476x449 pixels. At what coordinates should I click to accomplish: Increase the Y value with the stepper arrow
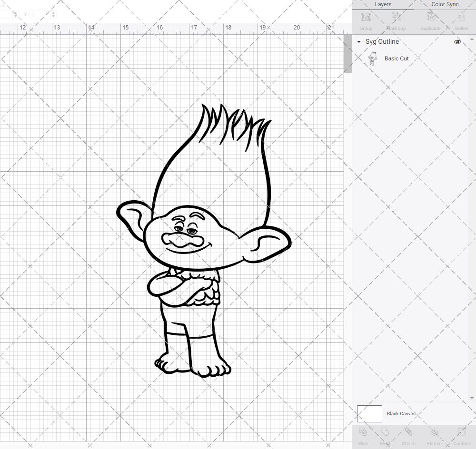(53, 13)
